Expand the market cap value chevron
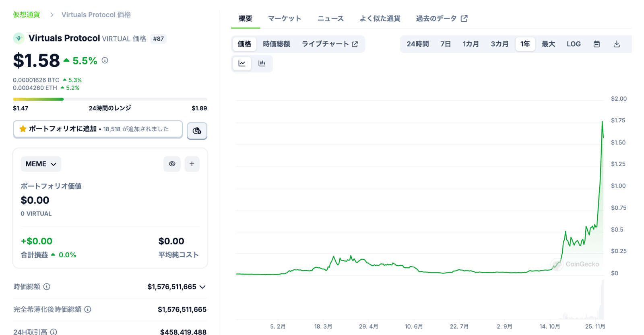Image resolution: width=644 pixels, height=335 pixels. point(202,287)
